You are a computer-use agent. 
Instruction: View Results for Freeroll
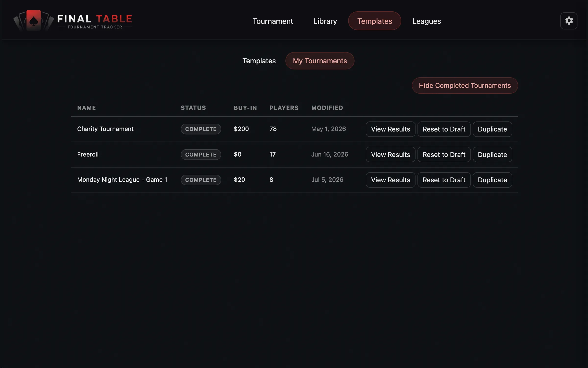coord(391,155)
